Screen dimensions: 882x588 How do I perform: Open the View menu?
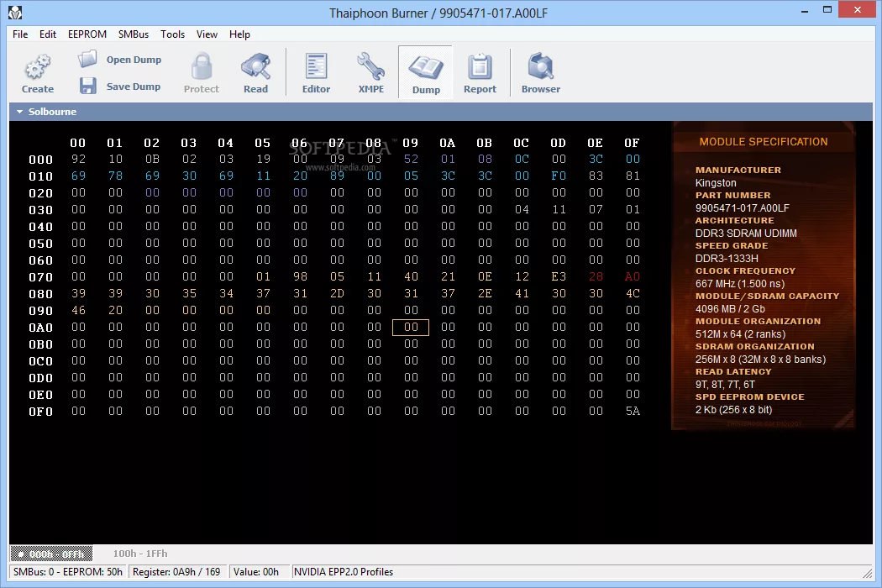(207, 34)
